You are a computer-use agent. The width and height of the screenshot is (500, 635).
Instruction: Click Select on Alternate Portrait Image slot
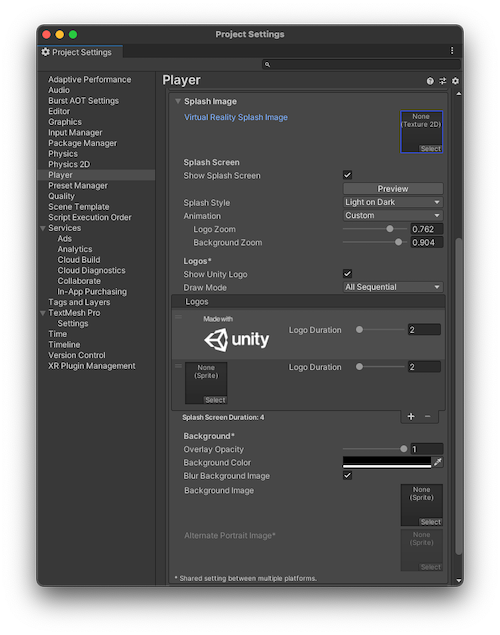(430, 567)
